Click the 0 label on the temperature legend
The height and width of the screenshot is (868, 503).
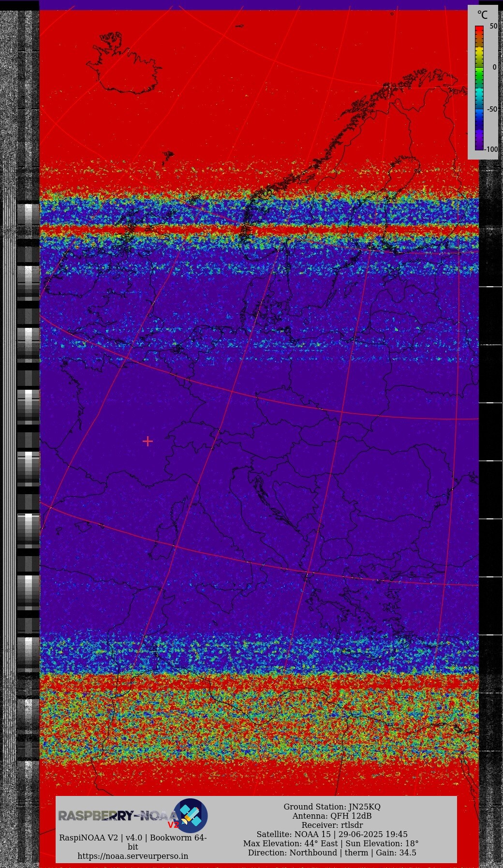point(494,67)
